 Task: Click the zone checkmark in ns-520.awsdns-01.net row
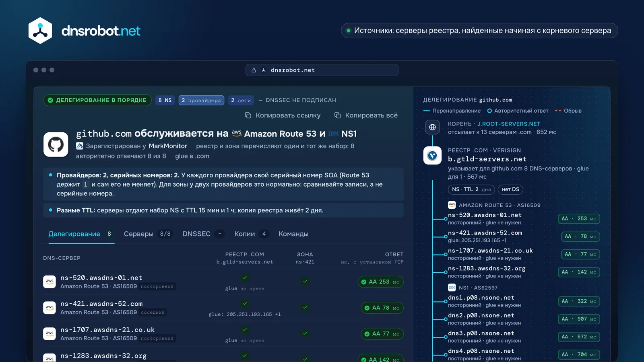[305, 282]
